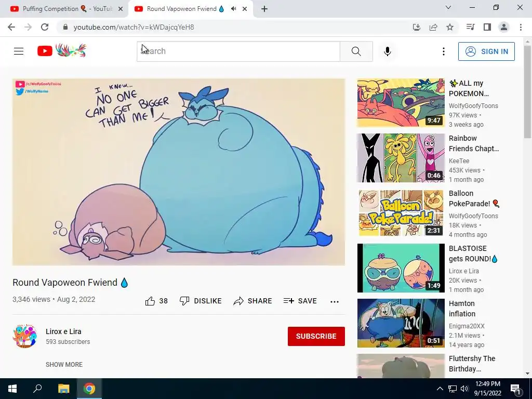Open Windows taskbar search
Viewport: 532px width, 399px height.
click(37, 389)
